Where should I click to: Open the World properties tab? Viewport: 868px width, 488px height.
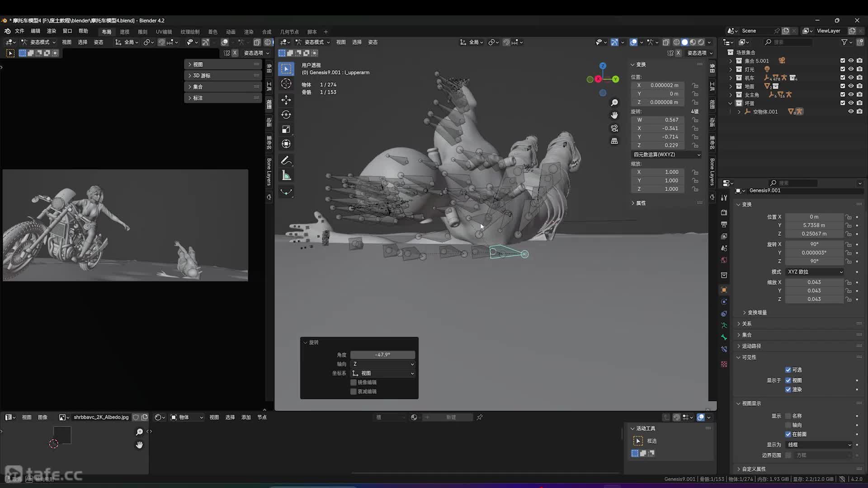724,260
